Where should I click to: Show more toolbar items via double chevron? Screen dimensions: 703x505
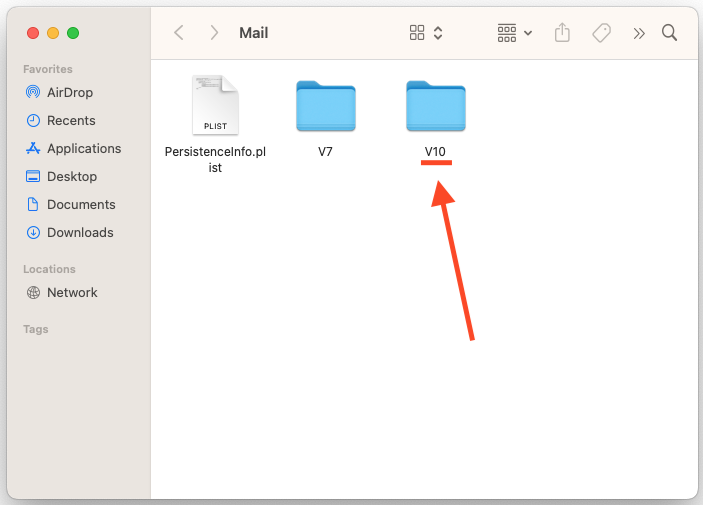[638, 33]
